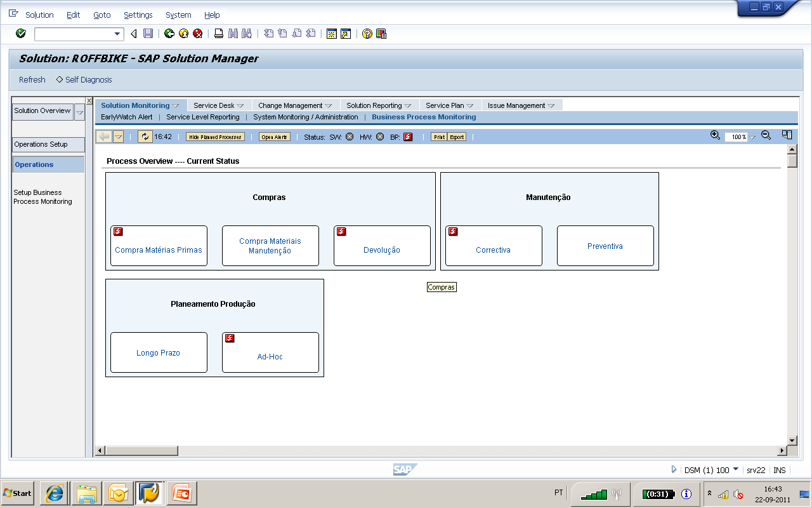Expand the Service Plan tab dropdown
Viewport: 812px width, 508px height.
pyautogui.click(x=470, y=106)
